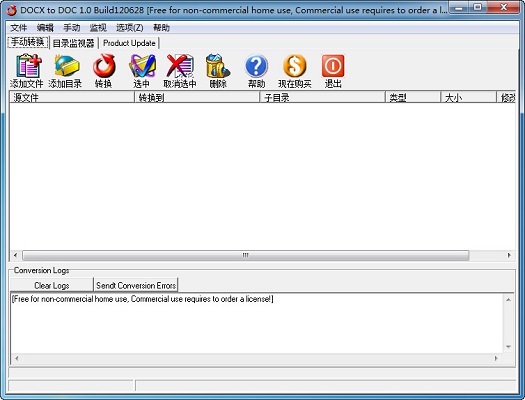Switch to the Product Update tab

pos(129,43)
